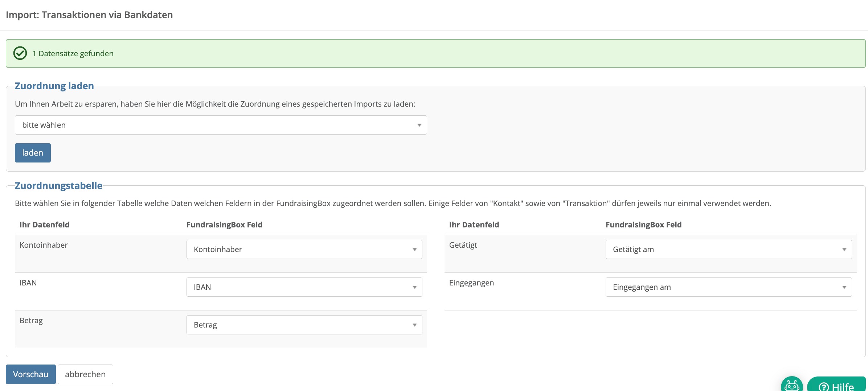Screen dimensions: 868x391
Task: Click the 'Zuordnung laden' section heading
Action: click(54, 86)
